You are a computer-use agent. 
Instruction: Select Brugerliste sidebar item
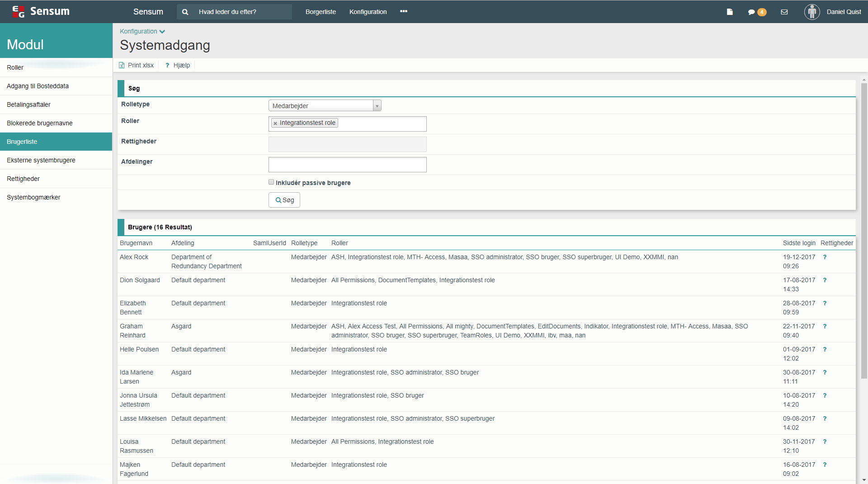pos(56,142)
